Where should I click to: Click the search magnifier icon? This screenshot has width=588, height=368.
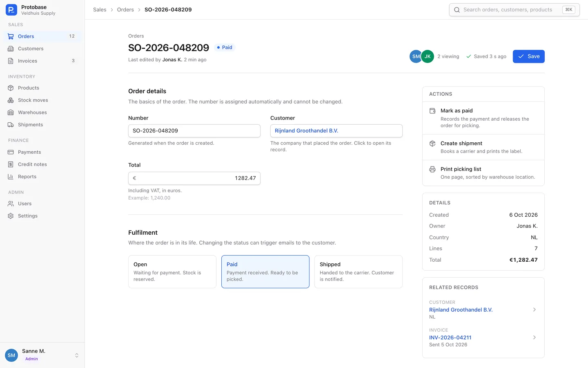(457, 10)
